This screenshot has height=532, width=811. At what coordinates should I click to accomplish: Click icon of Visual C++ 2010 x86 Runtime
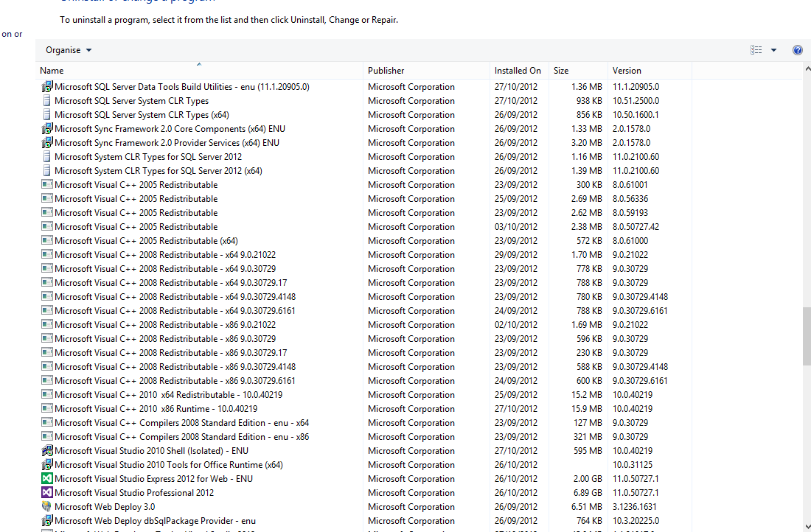47,408
